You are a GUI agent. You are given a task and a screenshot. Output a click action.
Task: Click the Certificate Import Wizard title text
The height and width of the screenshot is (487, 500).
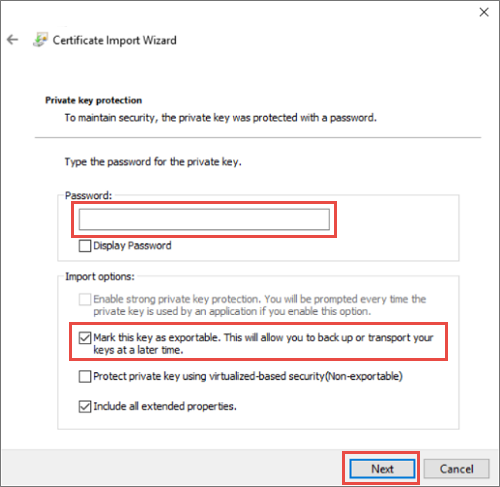click(x=115, y=40)
